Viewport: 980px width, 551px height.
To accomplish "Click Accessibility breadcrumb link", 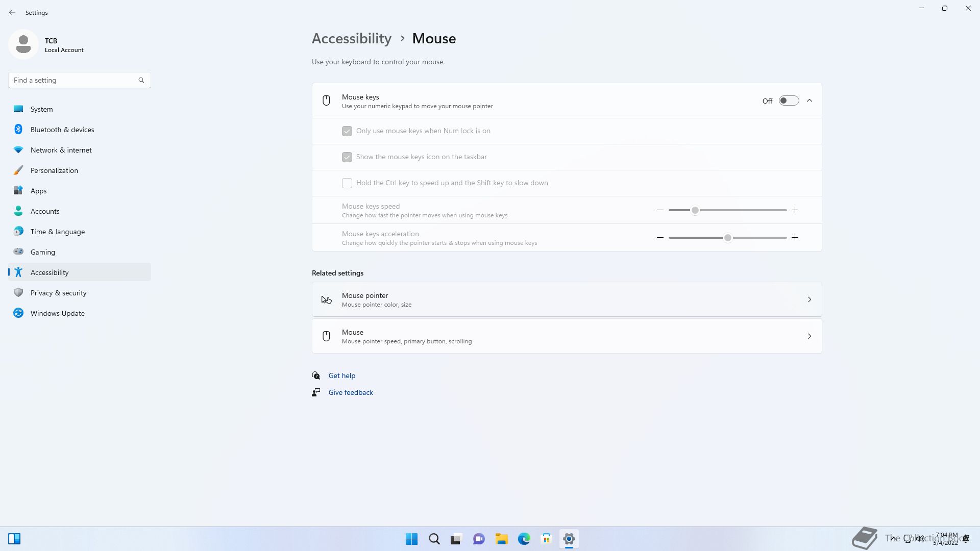I will point(352,38).
